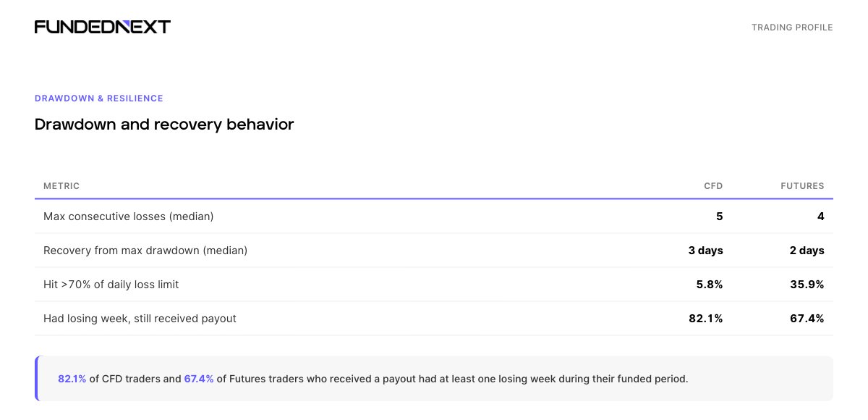868x420 pixels.
Task: Click the Futures max consecutive losses value 4
Action: pos(820,217)
